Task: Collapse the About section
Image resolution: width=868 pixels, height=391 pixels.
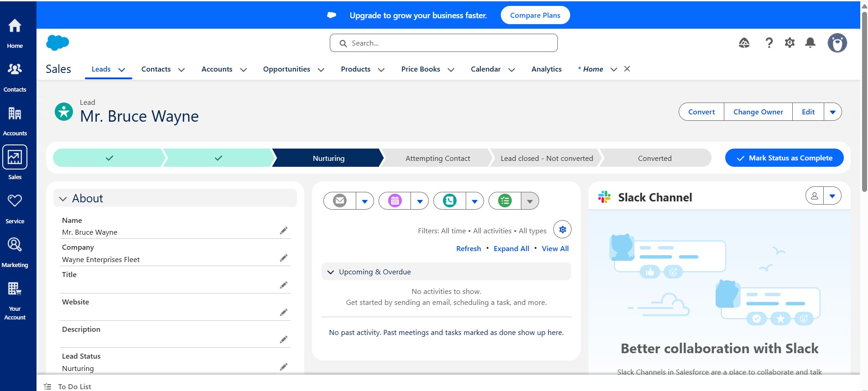Action: (63, 199)
